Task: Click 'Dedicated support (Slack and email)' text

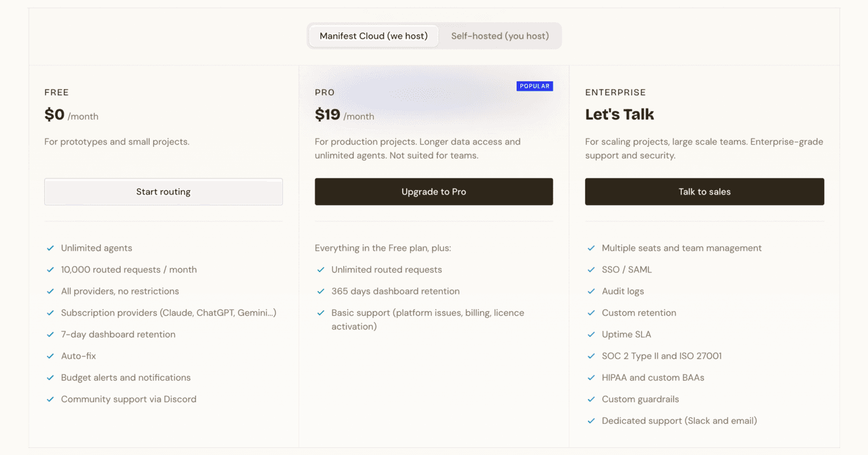Action: coord(679,421)
